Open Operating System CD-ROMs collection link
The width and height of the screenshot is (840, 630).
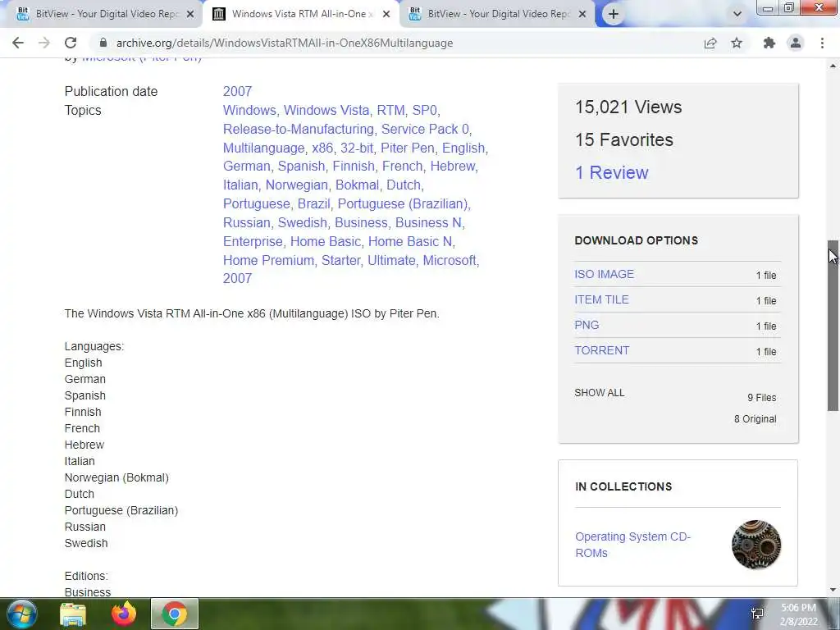[632, 545]
